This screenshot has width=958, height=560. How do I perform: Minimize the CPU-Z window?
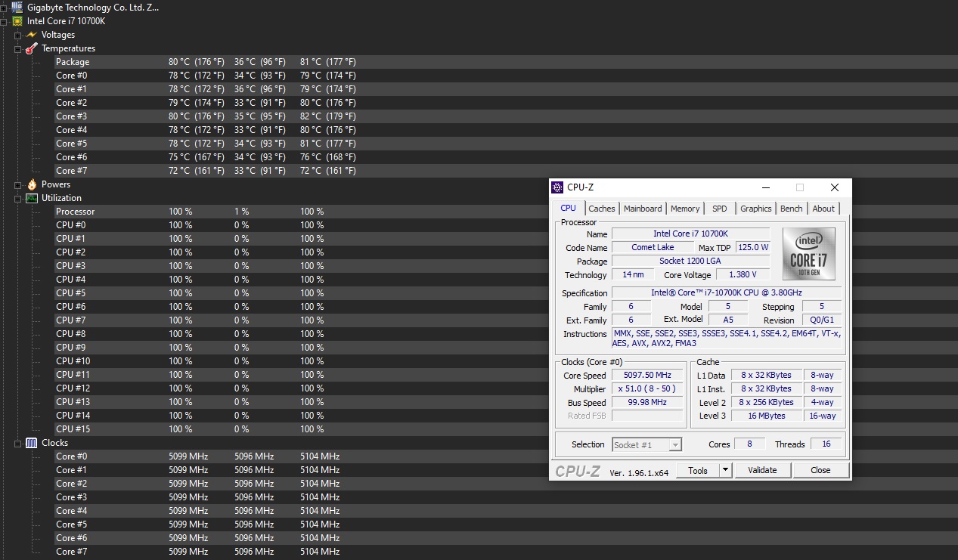[x=765, y=187]
